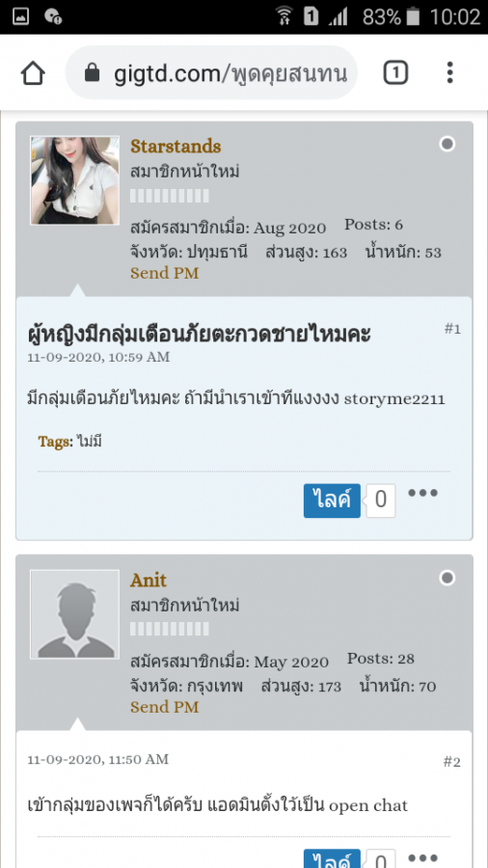This screenshot has width=488, height=868.
Task: Open Chrome's three-dot overflow menu
Action: [449, 72]
